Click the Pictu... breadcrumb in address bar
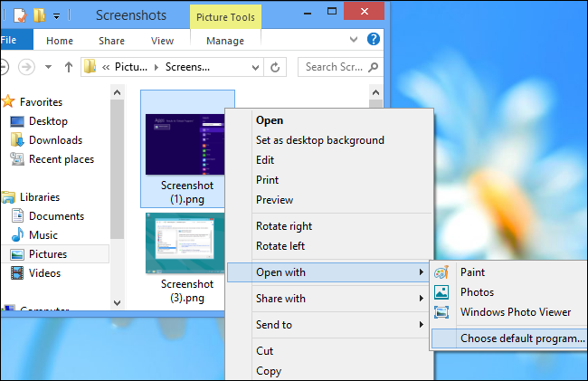588x381 pixels. 130,67
